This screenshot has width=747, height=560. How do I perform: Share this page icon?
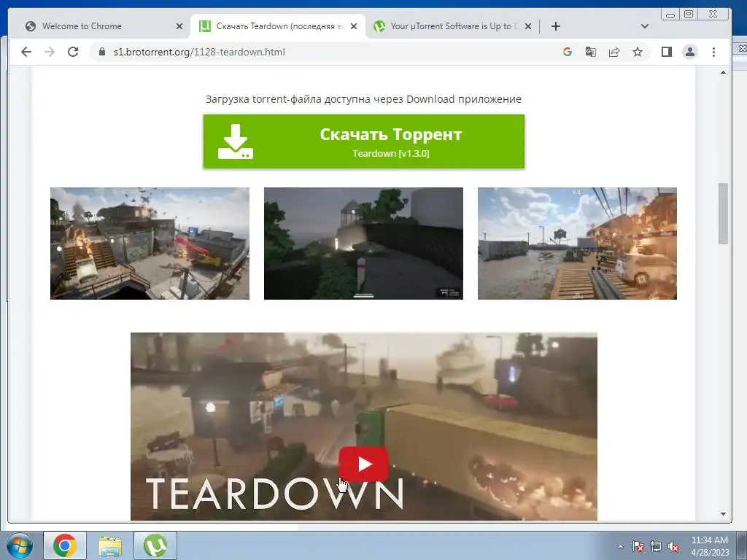(x=614, y=52)
